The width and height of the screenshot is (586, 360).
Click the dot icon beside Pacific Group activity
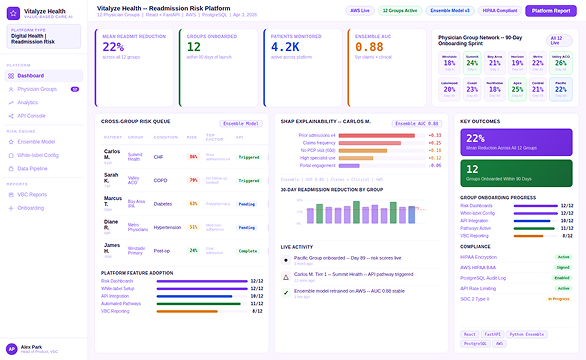[x=286, y=260]
